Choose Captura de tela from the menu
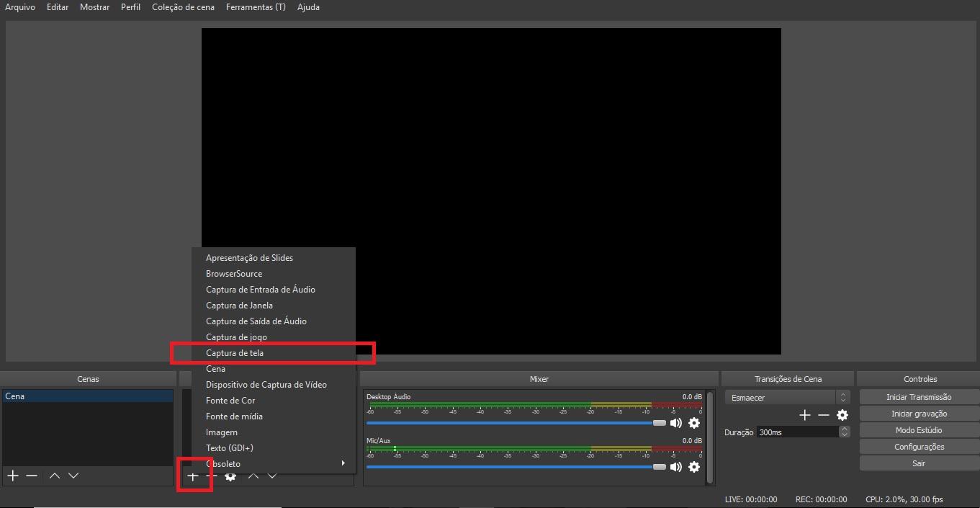Viewport: 980px width, 508px height. pos(235,353)
